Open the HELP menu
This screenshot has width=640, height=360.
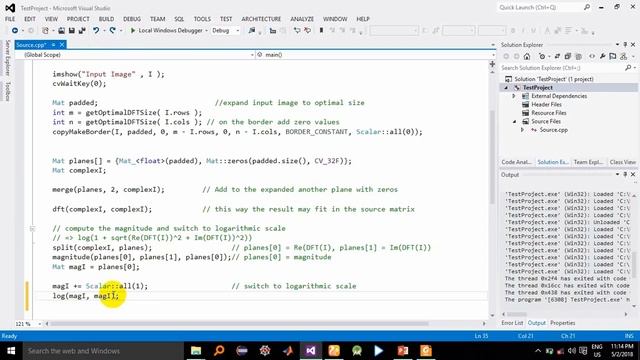pyautogui.click(x=363, y=19)
